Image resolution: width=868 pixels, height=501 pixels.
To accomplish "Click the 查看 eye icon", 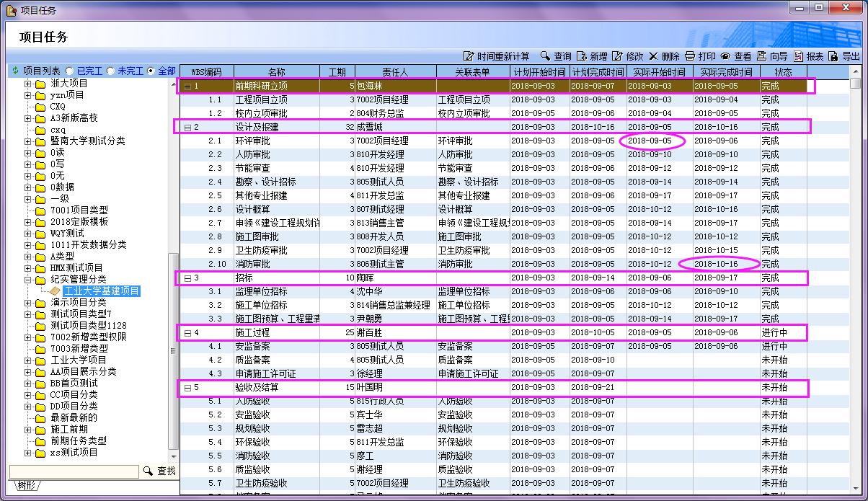I will tap(725, 56).
